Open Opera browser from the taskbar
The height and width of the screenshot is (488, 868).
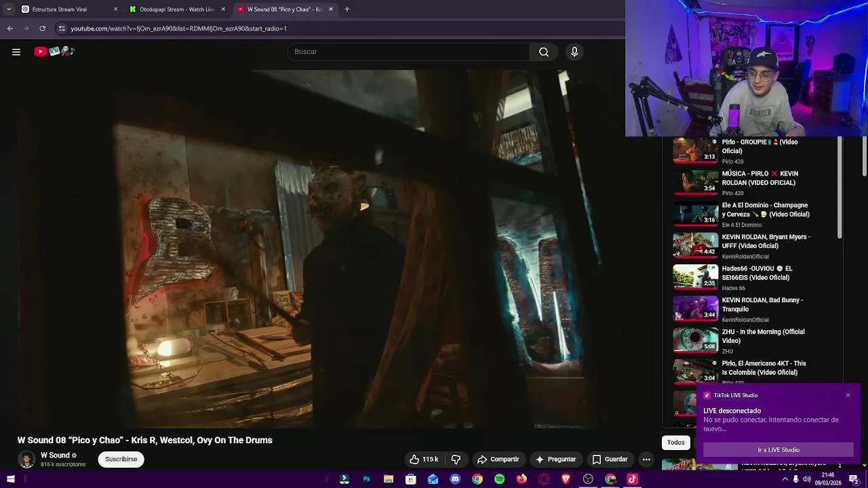click(x=544, y=479)
